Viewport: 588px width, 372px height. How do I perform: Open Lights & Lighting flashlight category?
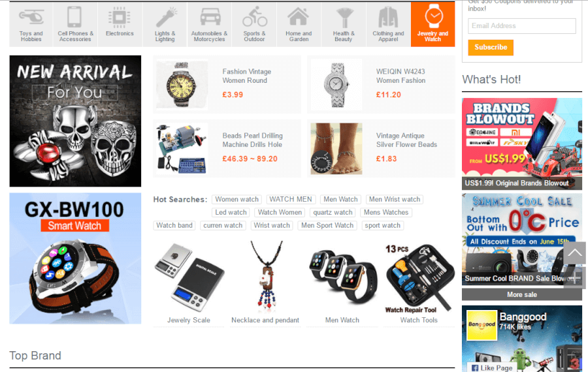pyautogui.click(x=165, y=25)
